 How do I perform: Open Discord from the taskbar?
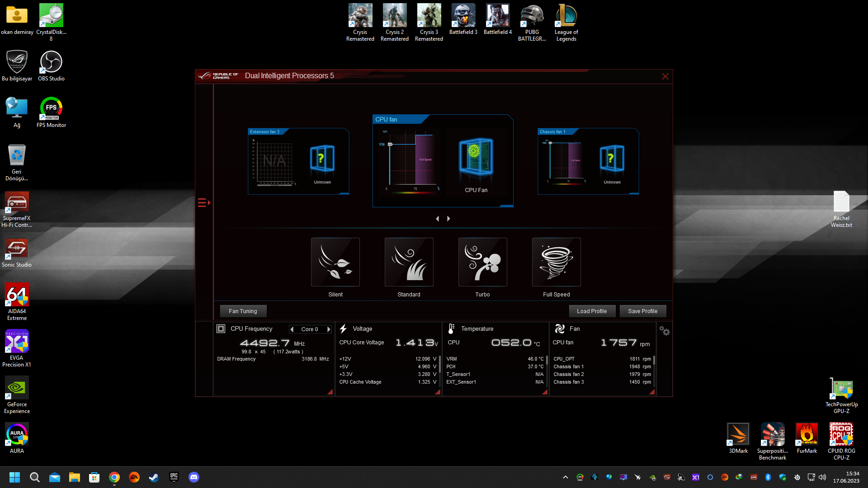194,477
